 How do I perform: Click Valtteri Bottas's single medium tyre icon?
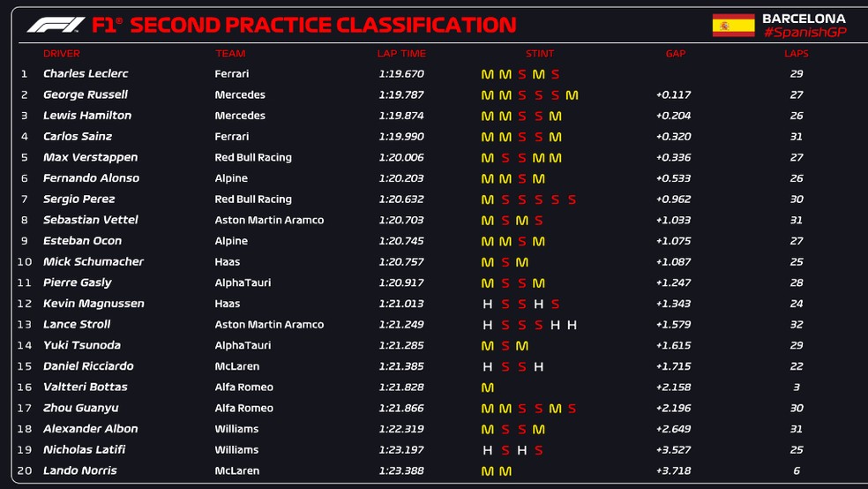tap(487, 387)
